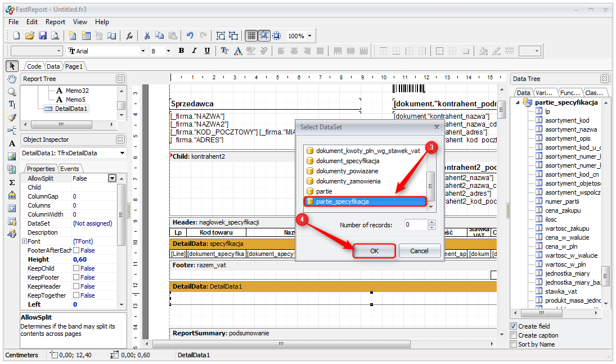Toggle the KeepChild property checkbox

[x=77, y=268]
